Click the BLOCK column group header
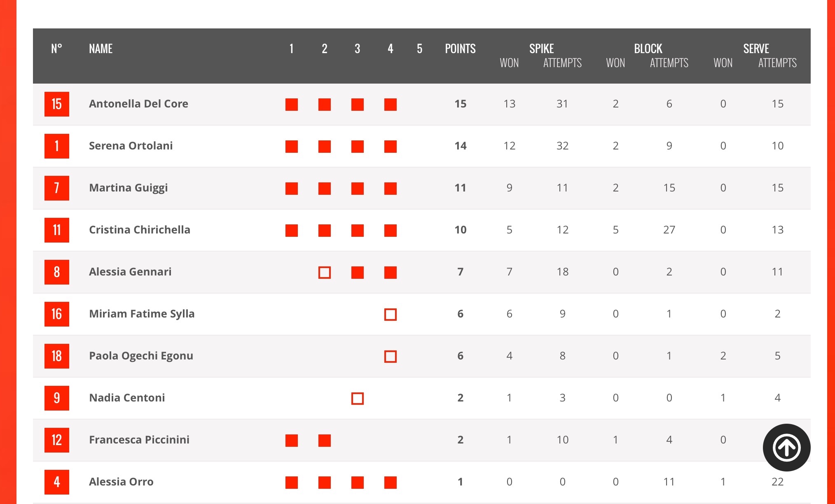Viewport: 835px width, 504px height. (x=648, y=49)
